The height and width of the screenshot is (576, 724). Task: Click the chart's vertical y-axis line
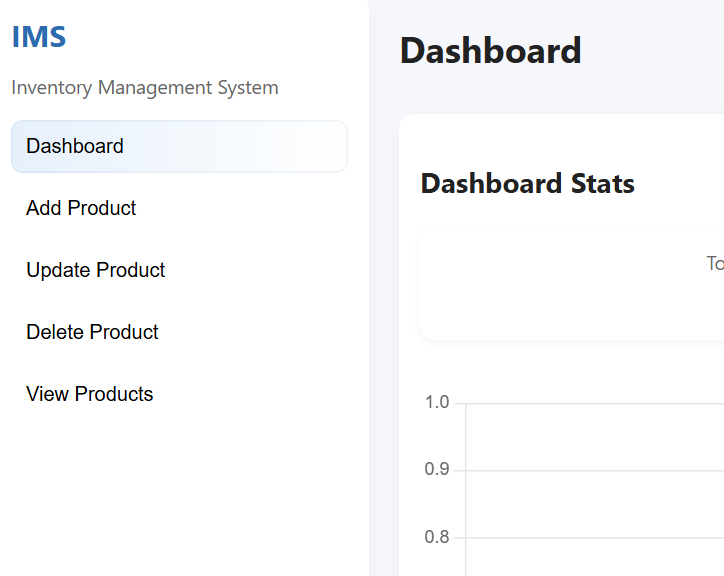[x=465, y=490]
